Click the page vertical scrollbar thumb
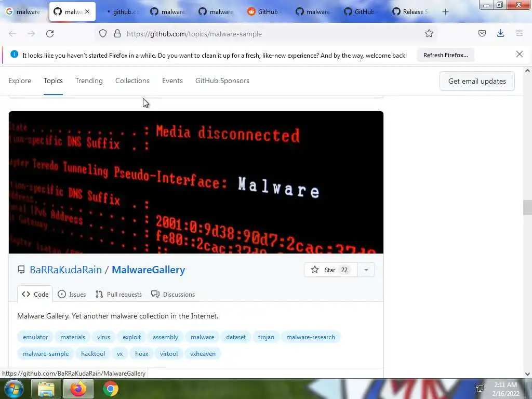 tap(527, 207)
